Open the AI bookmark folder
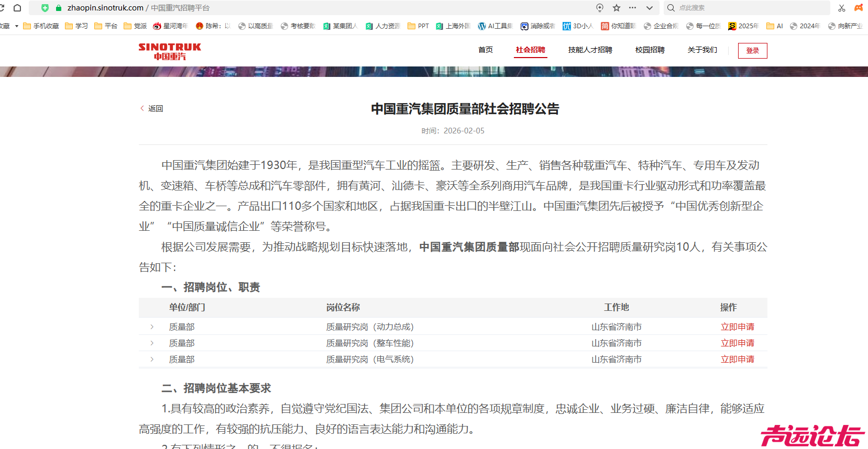 [x=775, y=26]
